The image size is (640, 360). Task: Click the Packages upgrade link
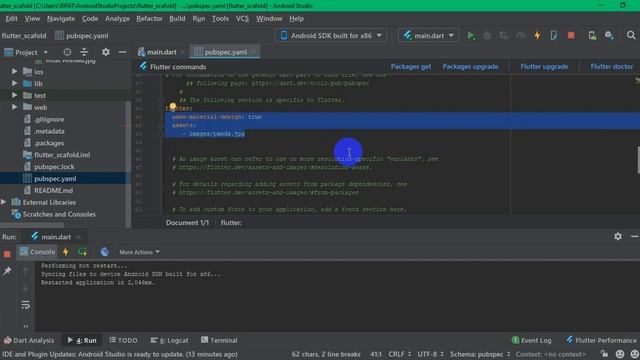470,67
